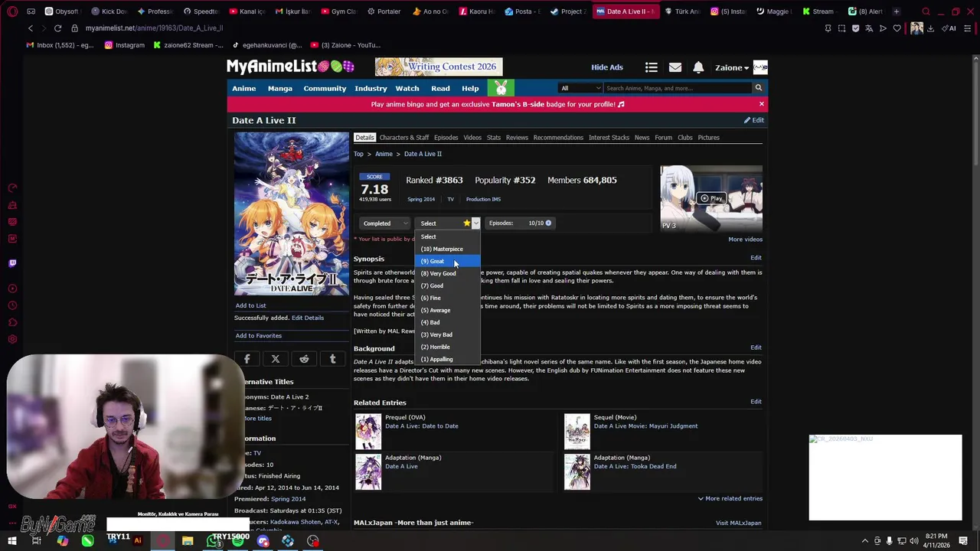980x551 pixels.
Task: Open the Completed status dropdown
Action: 386,223
